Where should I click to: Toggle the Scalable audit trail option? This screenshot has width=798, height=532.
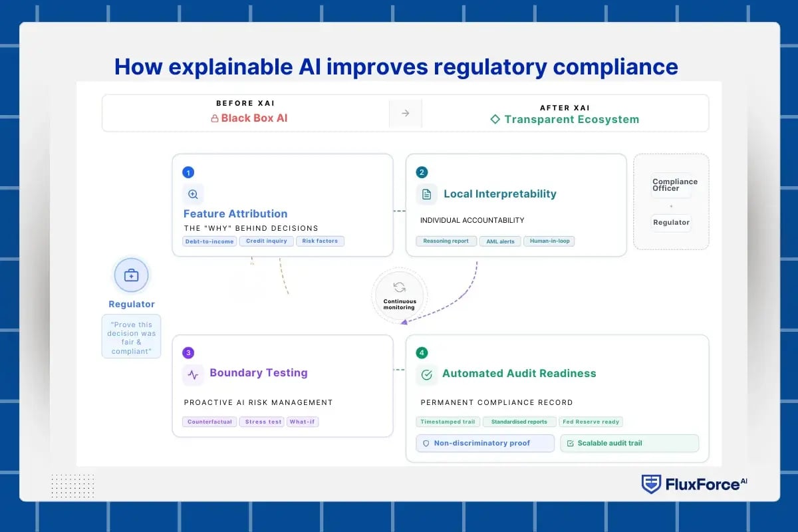click(629, 443)
